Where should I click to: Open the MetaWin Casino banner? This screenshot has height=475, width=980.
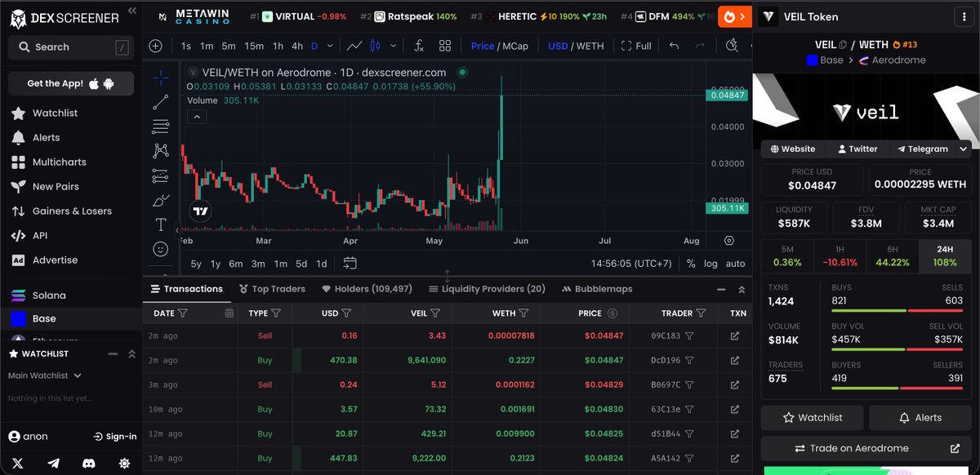(x=193, y=16)
